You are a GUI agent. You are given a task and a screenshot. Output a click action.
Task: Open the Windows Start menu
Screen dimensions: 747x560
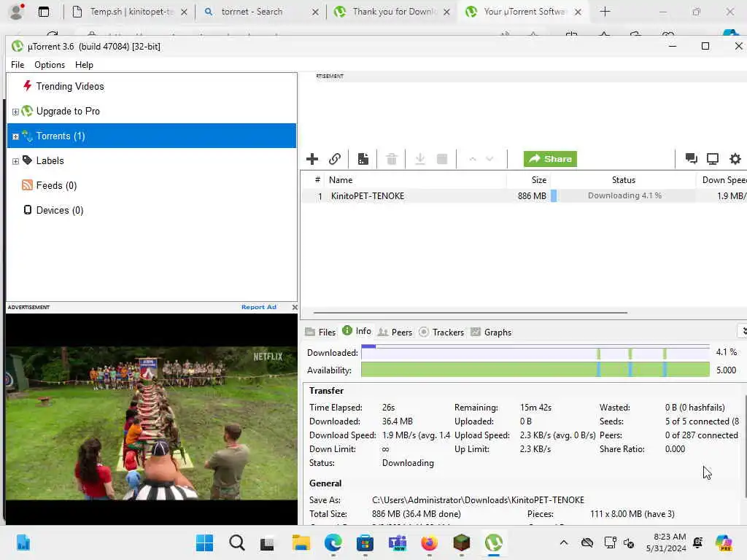coord(205,542)
